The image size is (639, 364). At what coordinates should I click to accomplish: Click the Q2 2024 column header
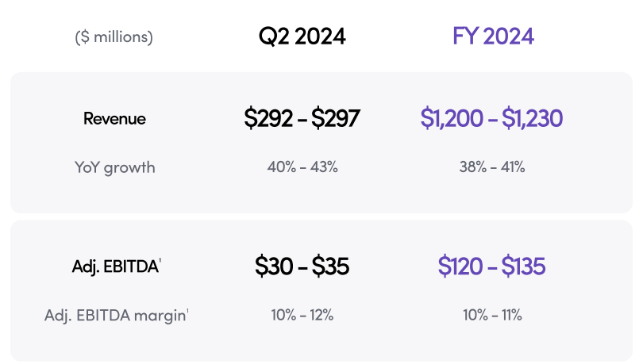[x=302, y=36]
